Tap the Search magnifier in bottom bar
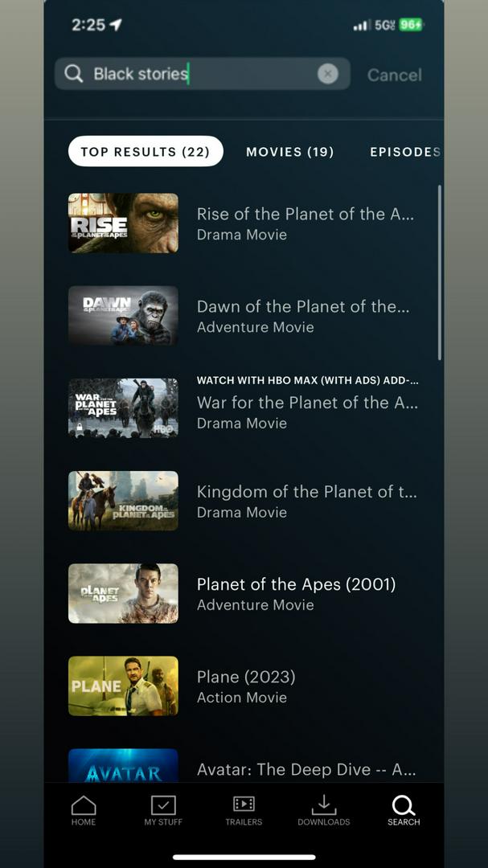This screenshot has width=488, height=868. 404,805
